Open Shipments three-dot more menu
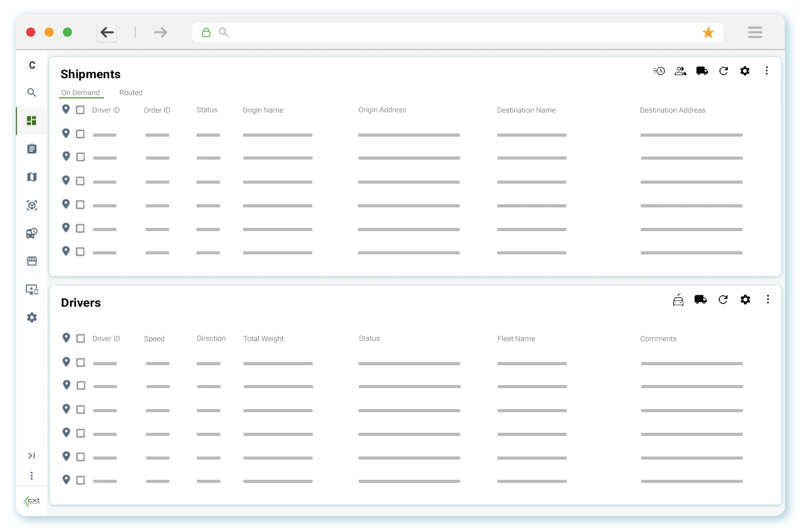The width and height of the screenshot is (801, 532). coord(767,71)
